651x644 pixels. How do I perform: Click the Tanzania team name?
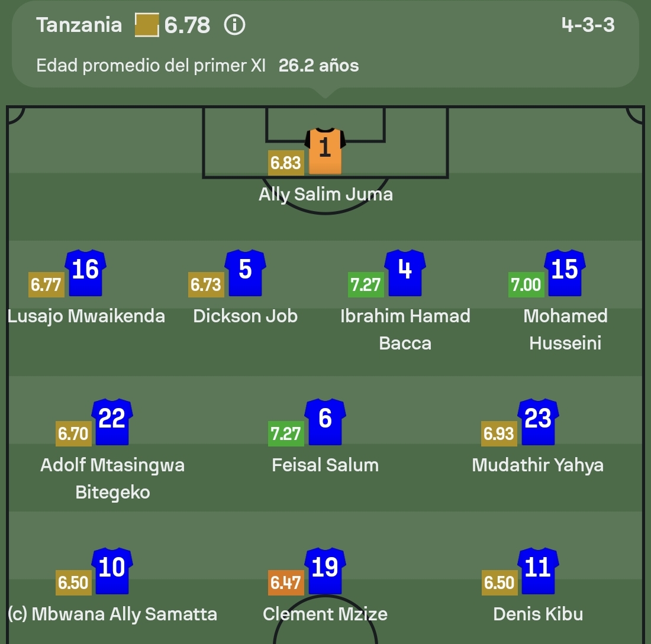pos(79,25)
